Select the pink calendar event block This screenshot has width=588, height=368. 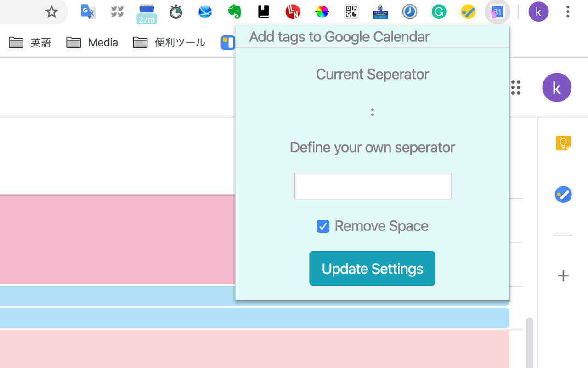point(118,239)
